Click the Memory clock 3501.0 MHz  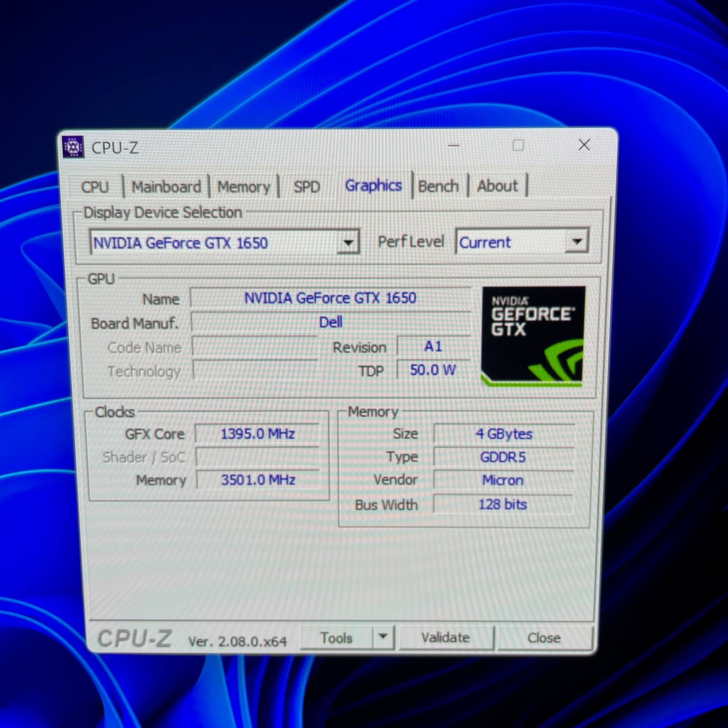(x=258, y=480)
